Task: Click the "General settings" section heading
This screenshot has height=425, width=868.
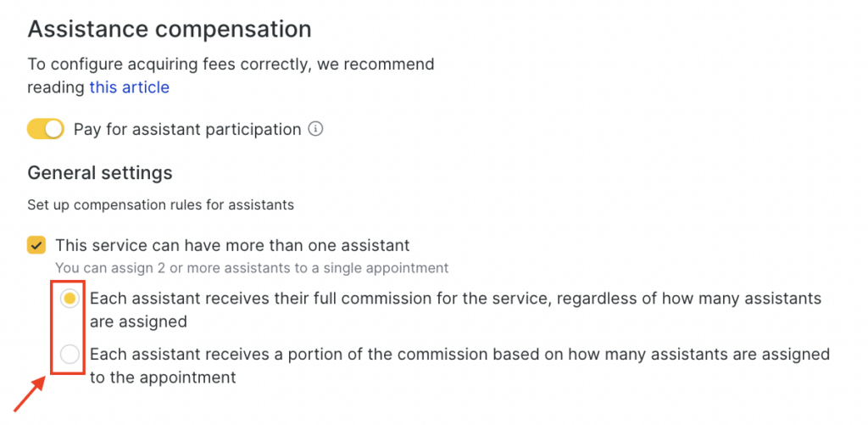Action: tap(100, 173)
